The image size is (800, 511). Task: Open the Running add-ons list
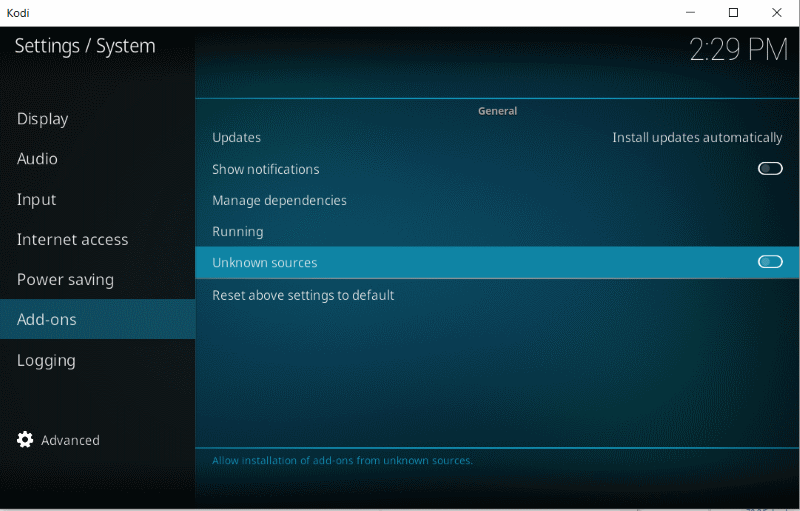point(497,232)
